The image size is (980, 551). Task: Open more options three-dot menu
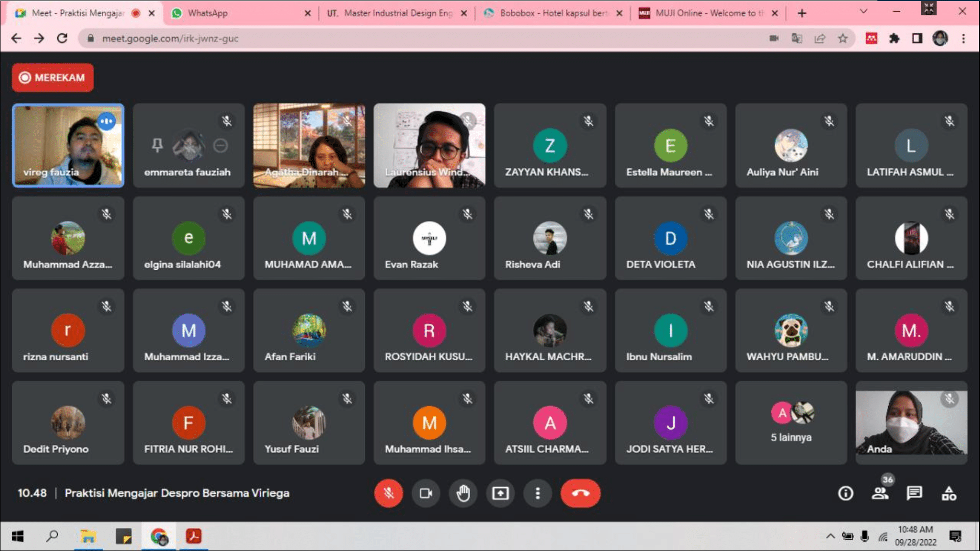pyautogui.click(x=537, y=493)
